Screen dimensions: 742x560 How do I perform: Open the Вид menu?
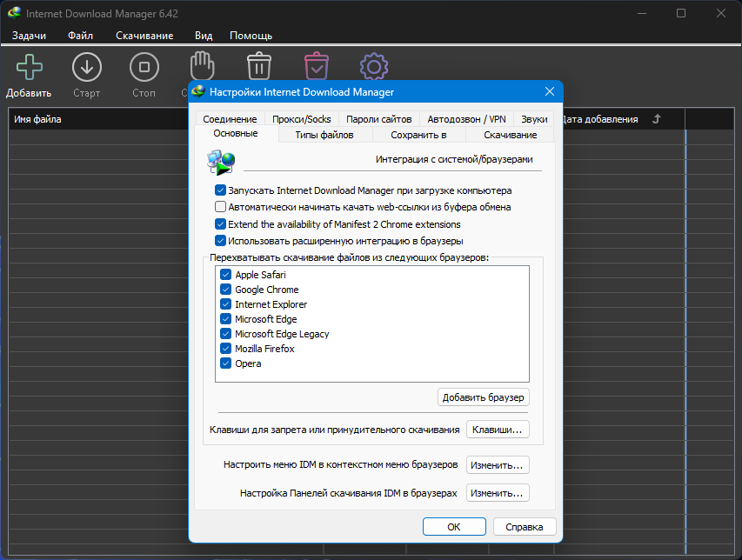(x=204, y=36)
